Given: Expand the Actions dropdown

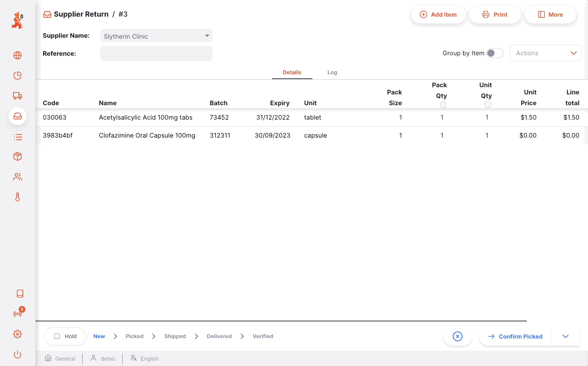Looking at the screenshot, I should [x=545, y=53].
